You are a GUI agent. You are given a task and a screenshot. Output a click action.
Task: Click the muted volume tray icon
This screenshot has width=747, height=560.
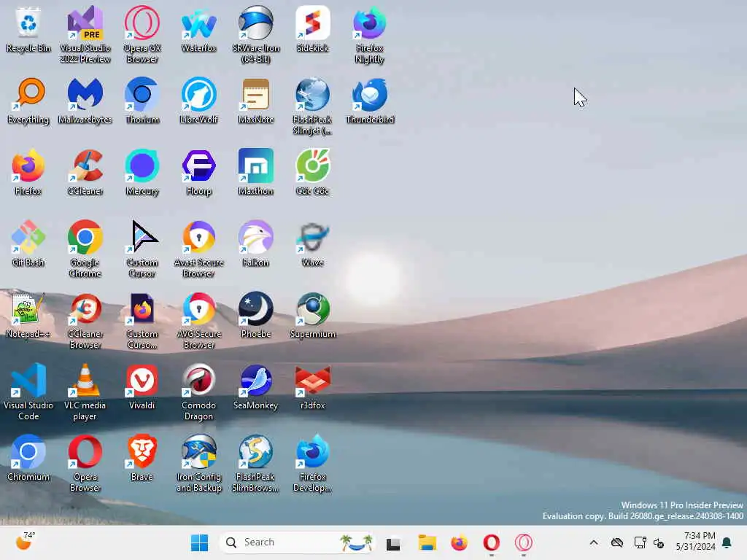pyautogui.click(x=659, y=542)
